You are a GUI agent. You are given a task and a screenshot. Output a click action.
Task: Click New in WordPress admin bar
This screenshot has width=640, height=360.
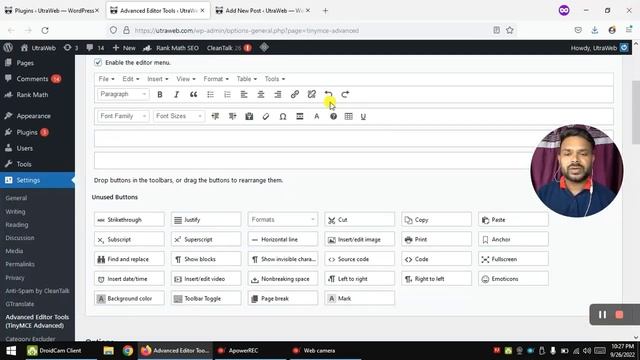coord(124,48)
